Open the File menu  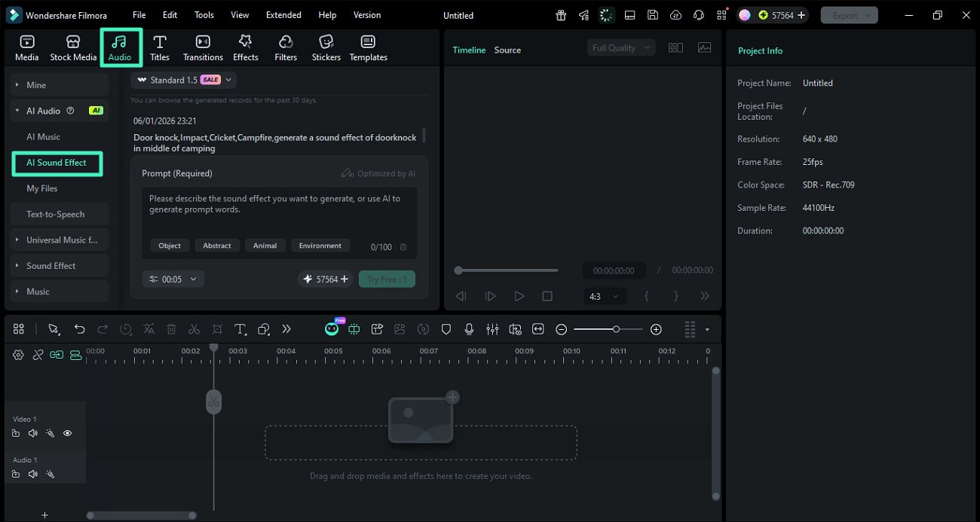tap(139, 15)
